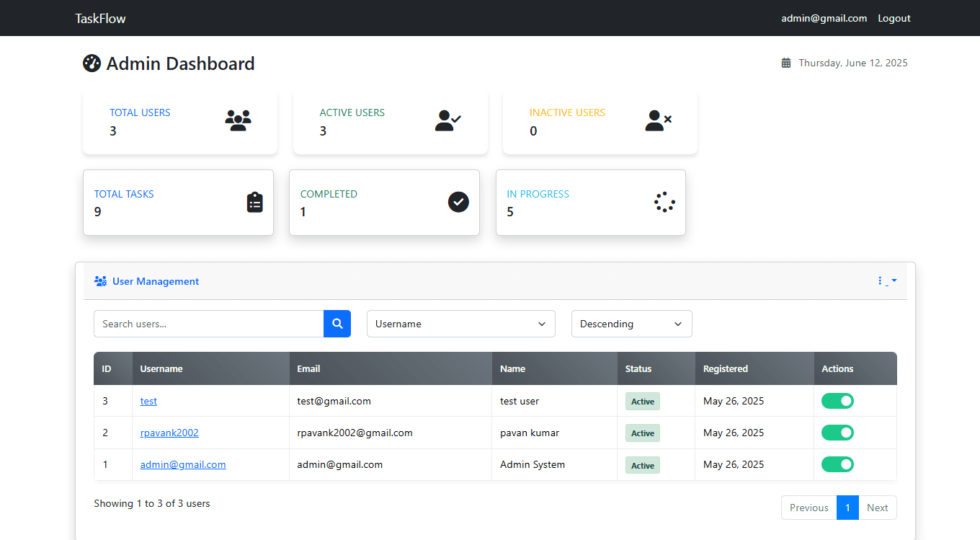Viewport: 980px width, 540px height.
Task: Disable the status toggle for user test
Action: [837, 400]
